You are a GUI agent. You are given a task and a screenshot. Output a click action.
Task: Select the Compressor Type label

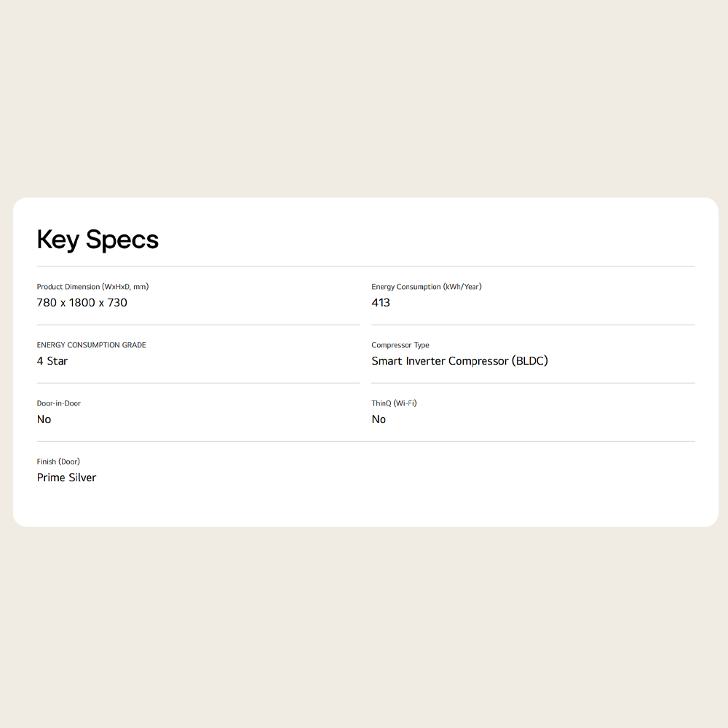[400, 345]
